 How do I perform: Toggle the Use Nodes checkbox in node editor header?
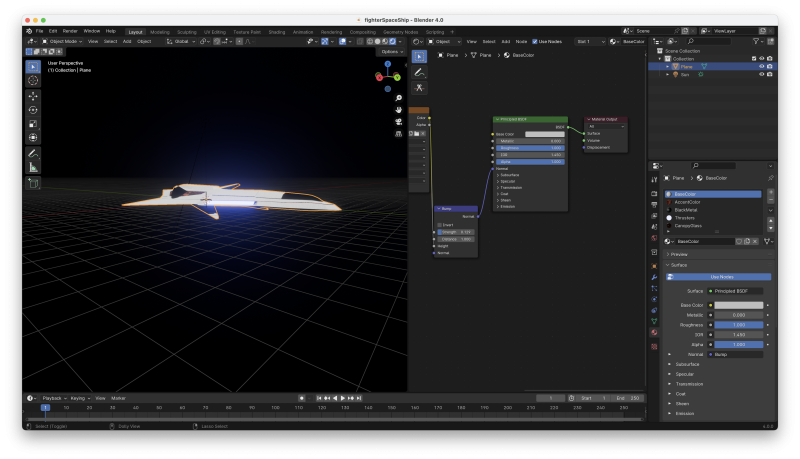(535, 41)
